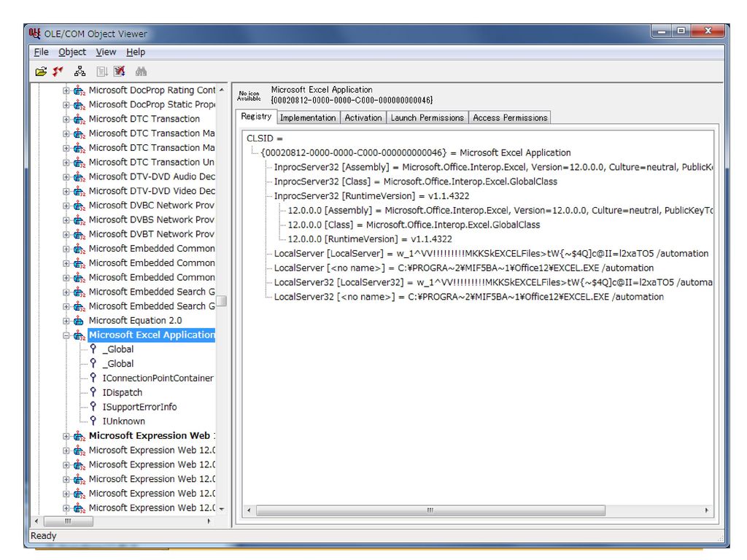Image resolution: width=747 pixels, height=560 pixels.
Task: Open the View menu
Action: [106, 52]
